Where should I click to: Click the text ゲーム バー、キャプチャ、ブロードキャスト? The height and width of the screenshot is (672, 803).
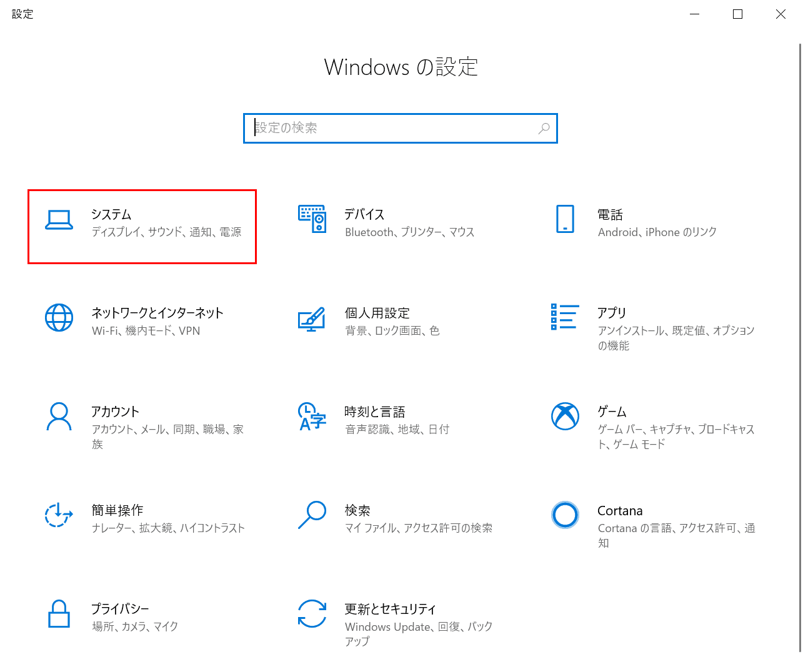click(676, 437)
